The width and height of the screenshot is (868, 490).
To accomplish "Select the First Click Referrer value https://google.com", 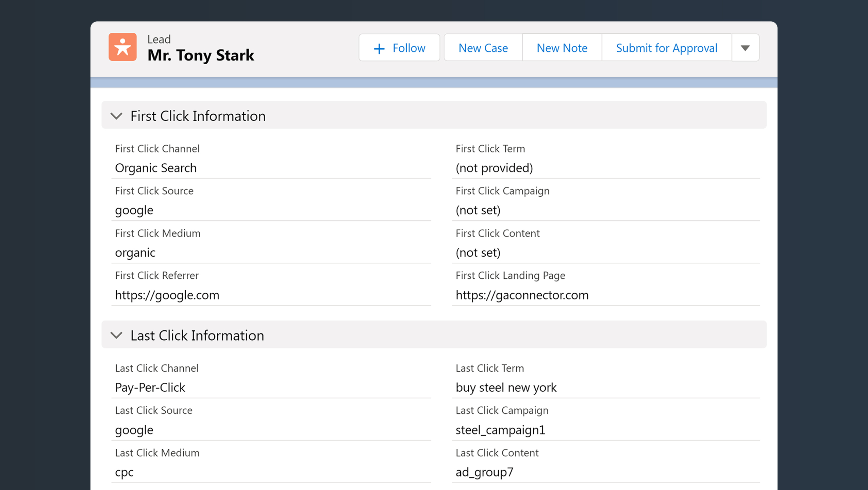I will [167, 295].
